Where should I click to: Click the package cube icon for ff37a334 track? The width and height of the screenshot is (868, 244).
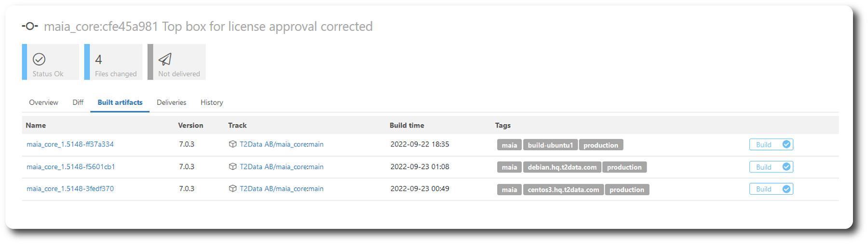pos(232,144)
